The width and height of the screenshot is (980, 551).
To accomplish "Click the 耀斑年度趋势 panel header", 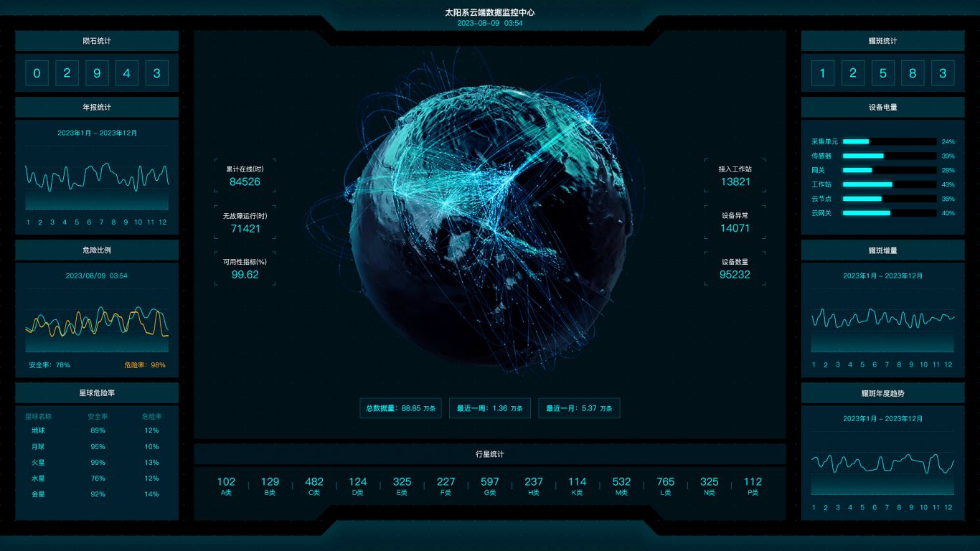I will (x=882, y=393).
